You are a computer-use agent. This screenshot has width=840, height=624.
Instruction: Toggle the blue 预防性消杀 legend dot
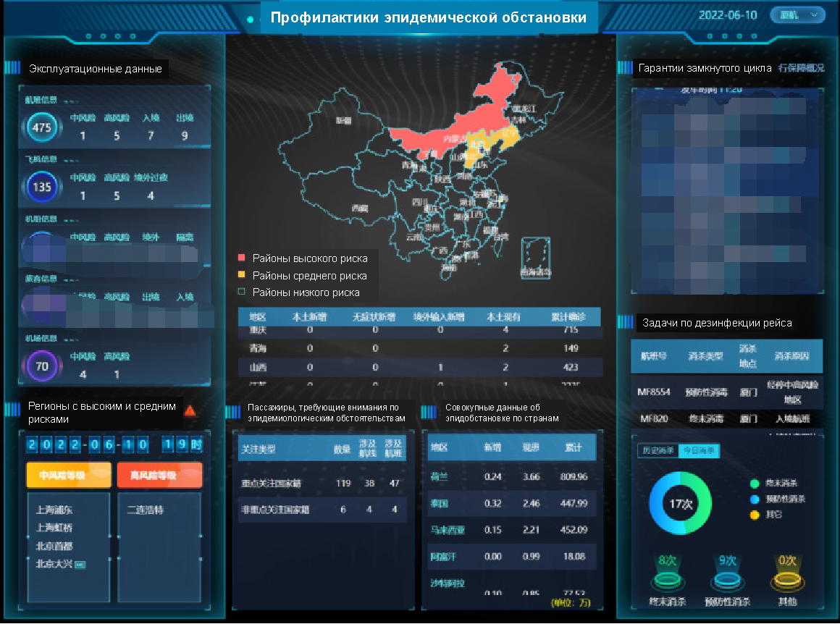tap(755, 499)
